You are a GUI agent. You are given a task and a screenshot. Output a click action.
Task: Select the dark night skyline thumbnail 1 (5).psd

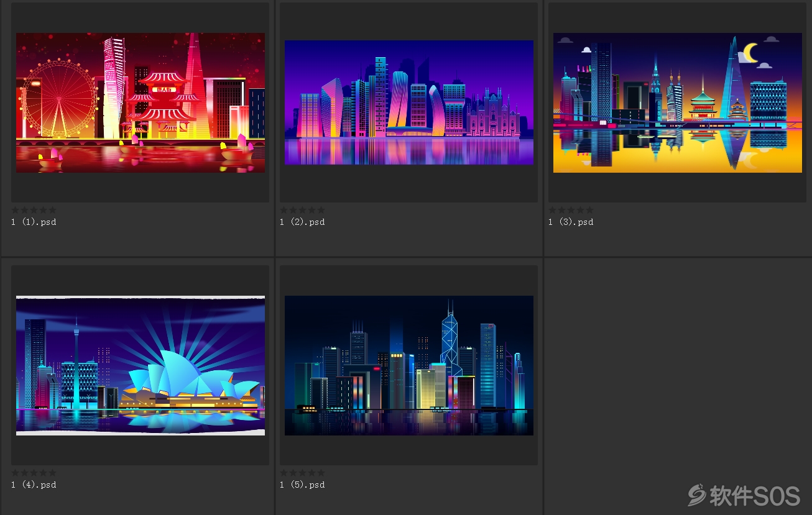(x=409, y=365)
